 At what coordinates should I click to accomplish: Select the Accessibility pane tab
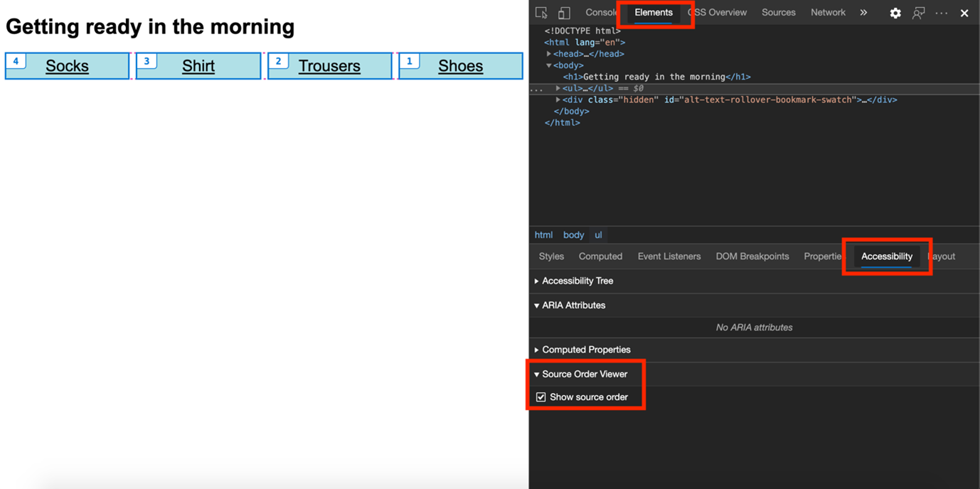coord(887,257)
